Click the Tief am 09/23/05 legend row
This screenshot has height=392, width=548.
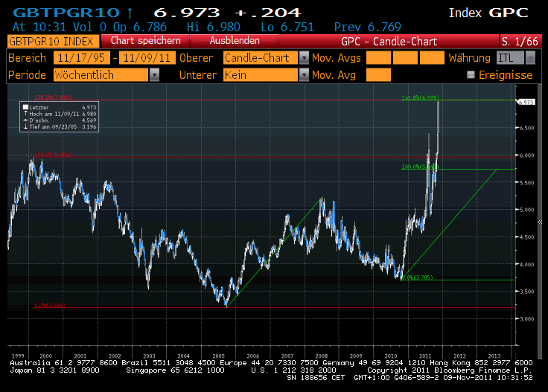pos(60,126)
